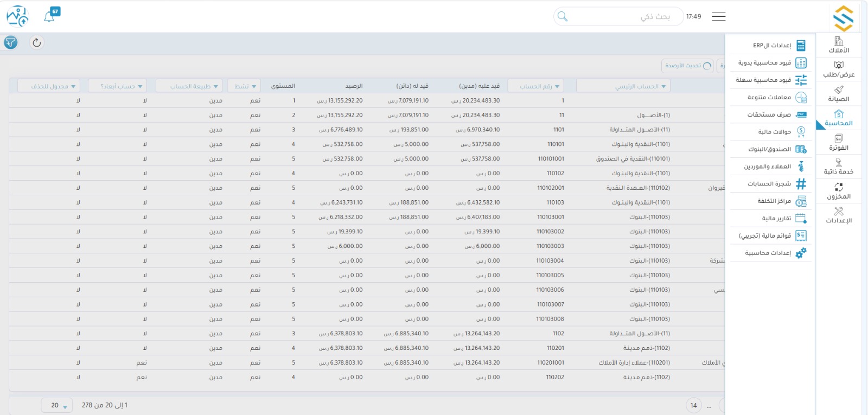
Task: Click the 17:49 clock display
Action: [693, 17]
